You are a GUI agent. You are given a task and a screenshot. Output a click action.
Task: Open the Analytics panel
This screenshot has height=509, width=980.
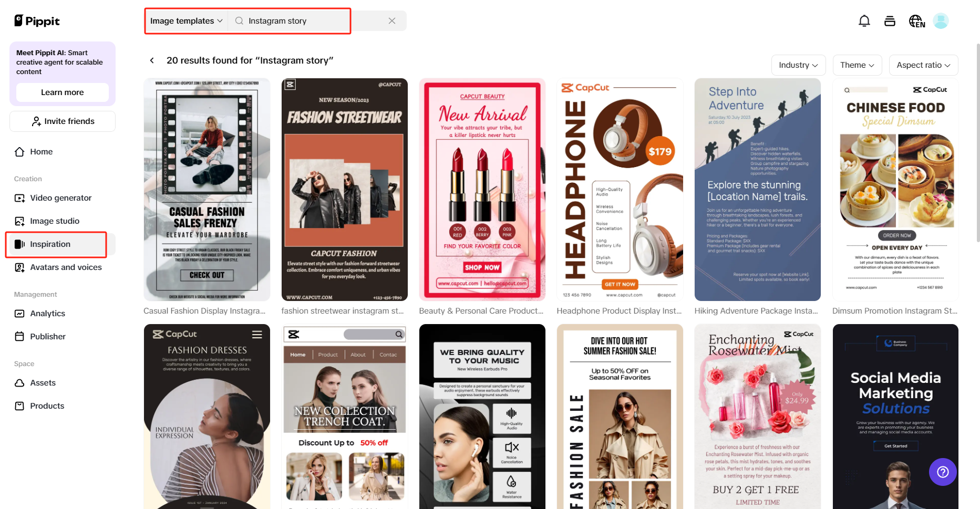47,313
